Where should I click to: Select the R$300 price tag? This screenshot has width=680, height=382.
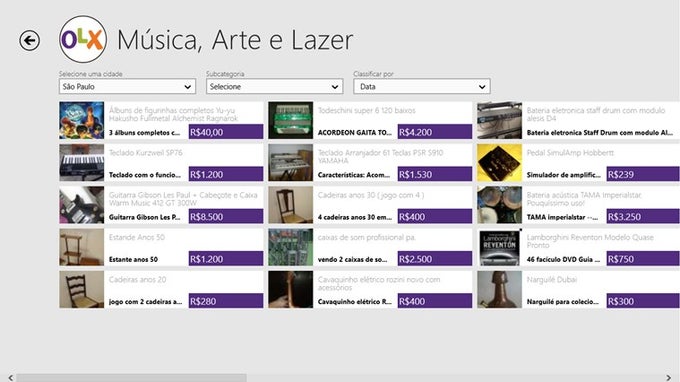tap(643, 301)
